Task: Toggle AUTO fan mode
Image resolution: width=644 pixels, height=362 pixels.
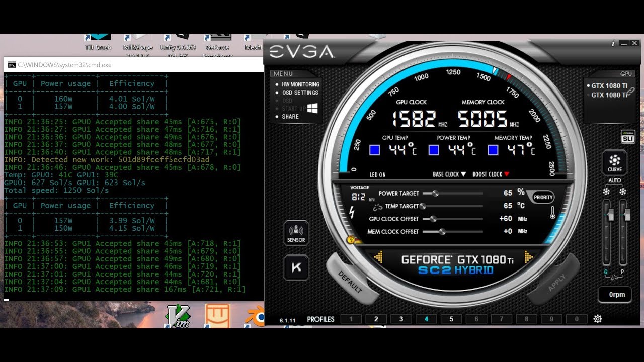Action: point(614,180)
